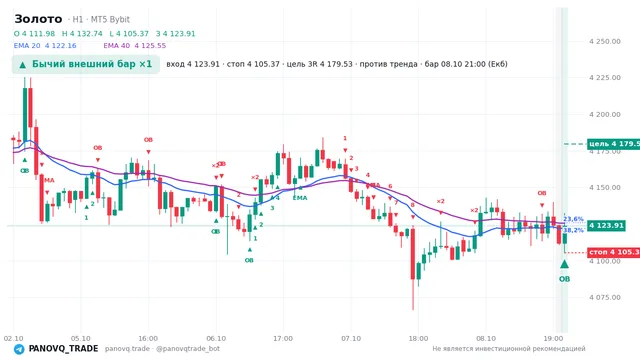The width and height of the screenshot is (640, 360).
Task: Click the 4 225.00 price axis label
Action: (604, 78)
